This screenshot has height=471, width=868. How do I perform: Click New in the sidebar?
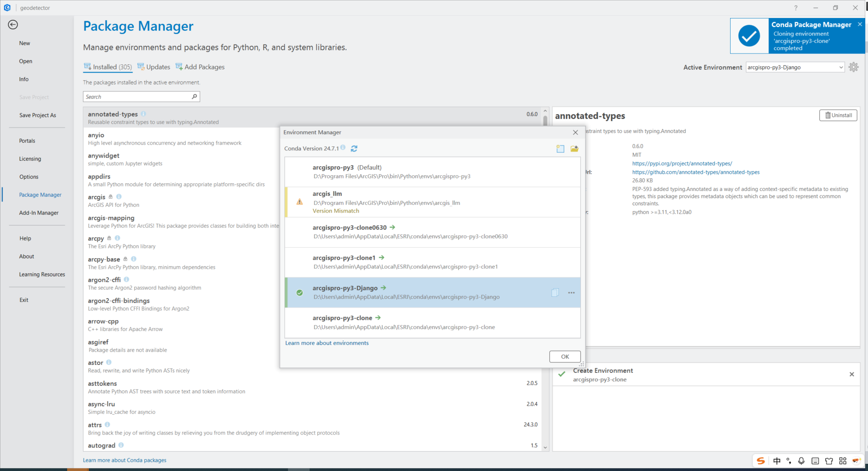[x=25, y=43]
